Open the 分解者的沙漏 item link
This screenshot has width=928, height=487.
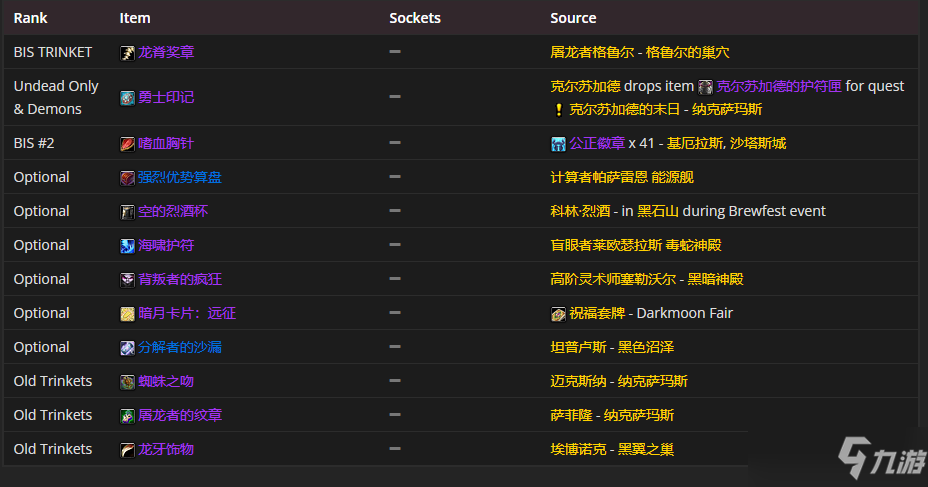point(180,347)
